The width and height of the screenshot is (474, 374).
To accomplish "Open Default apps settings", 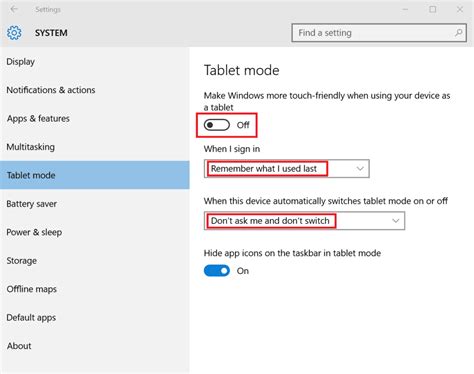I will pyautogui.click(x=95, y=317).
